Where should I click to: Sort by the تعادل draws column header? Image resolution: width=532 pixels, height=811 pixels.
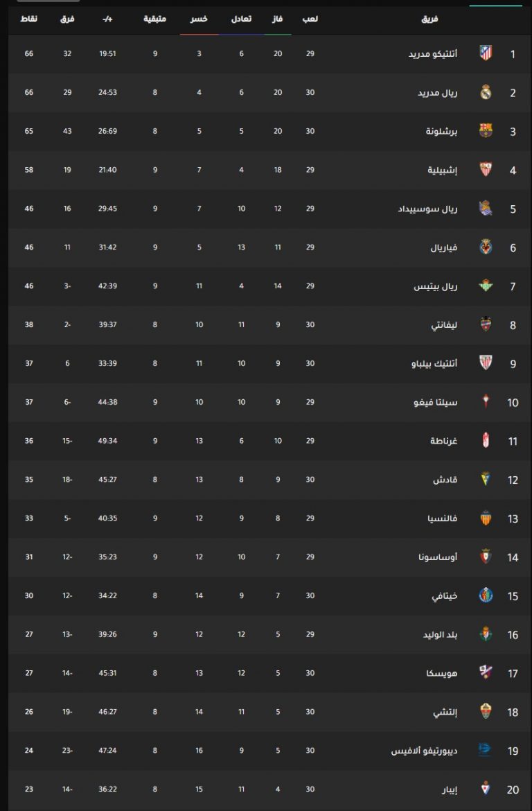[x=241, y=19]
